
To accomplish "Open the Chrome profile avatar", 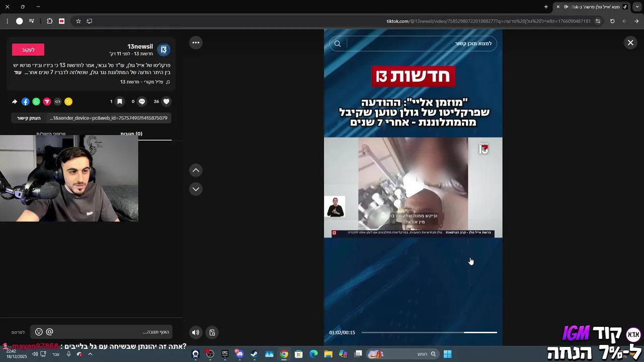I will tap(19, 21).
